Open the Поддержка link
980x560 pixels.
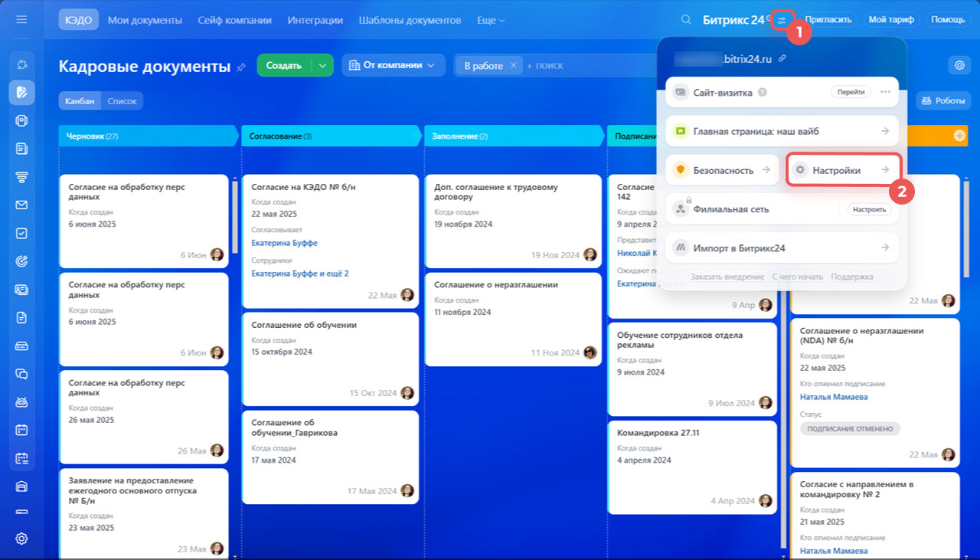(851, 277)
